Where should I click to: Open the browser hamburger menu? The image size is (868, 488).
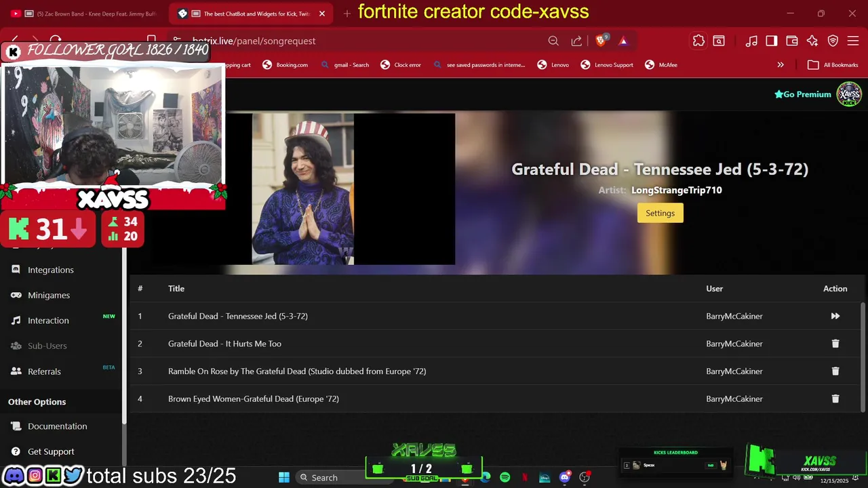(x=853, y=41)
